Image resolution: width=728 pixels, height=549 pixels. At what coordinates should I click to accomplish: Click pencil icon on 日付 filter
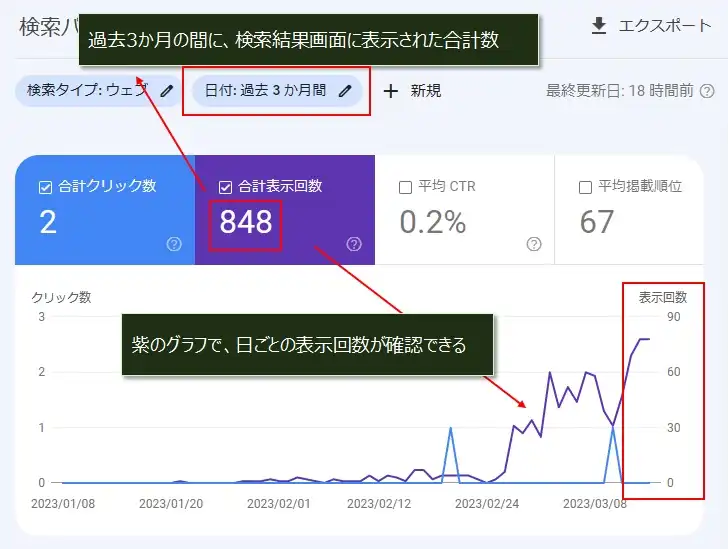(345, 91)
